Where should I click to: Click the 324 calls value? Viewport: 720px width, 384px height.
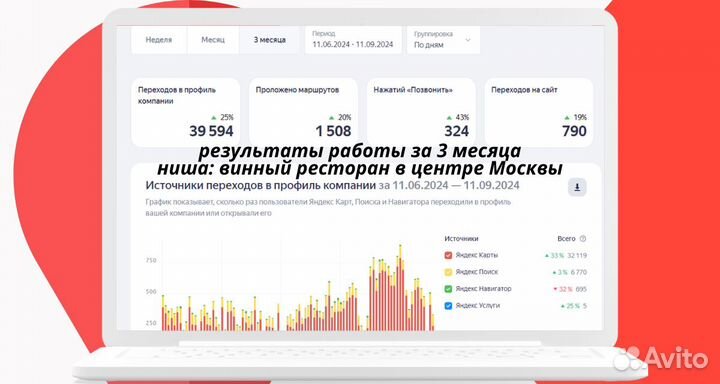tap(456, 131)
